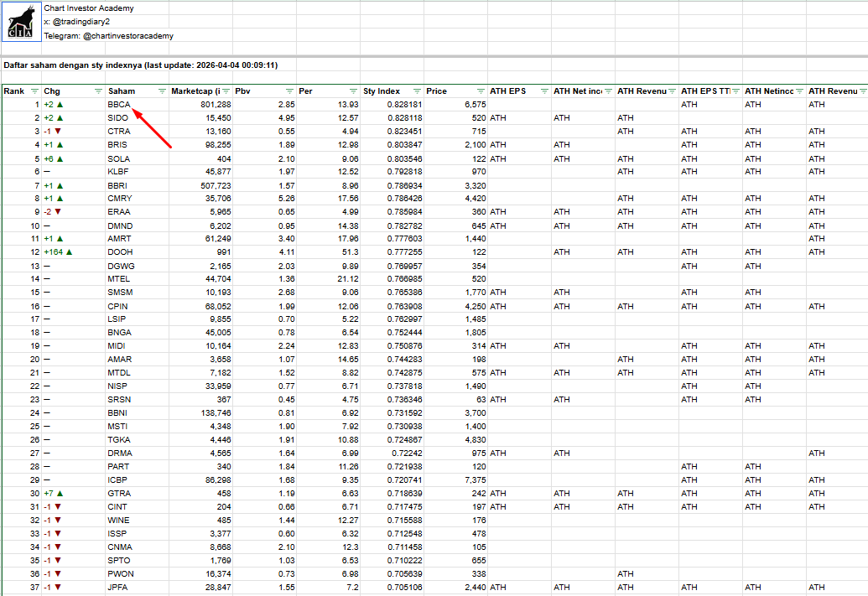Open the ATH EPS column filter dropdown
868x596 pixels.
click(x=544, y=91)
